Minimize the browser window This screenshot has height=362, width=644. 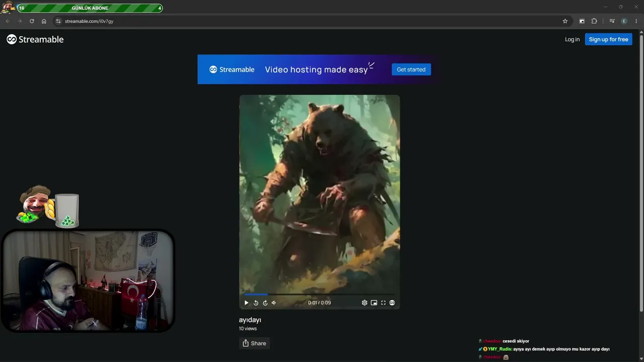point(605,7)
